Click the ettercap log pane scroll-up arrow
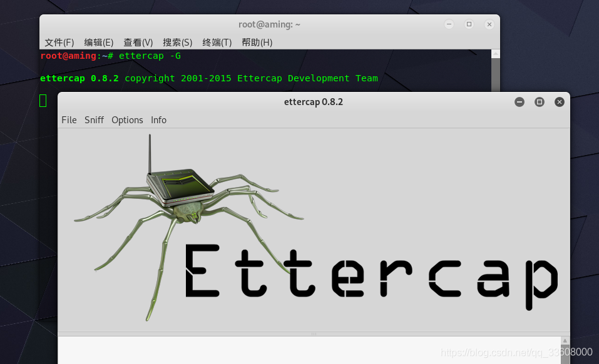 coord(565,341)
